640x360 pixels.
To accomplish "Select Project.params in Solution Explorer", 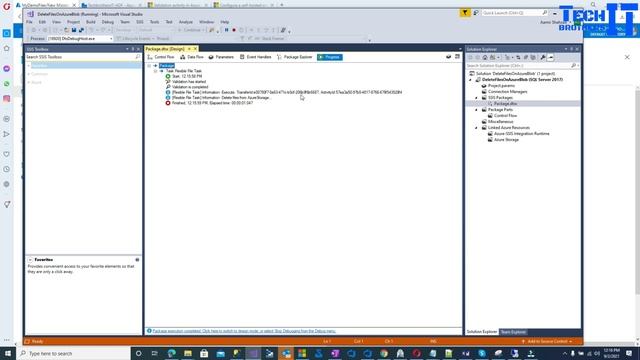I will coord(501,86).
